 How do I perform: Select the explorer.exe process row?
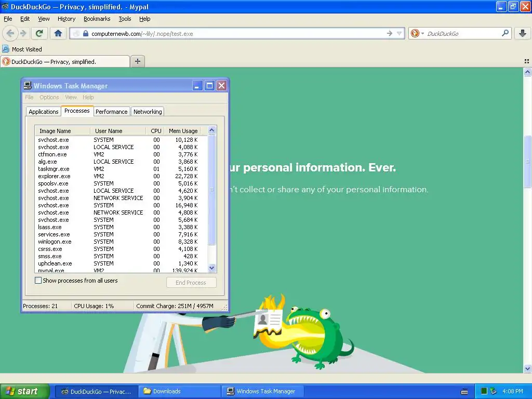(121, 176)
